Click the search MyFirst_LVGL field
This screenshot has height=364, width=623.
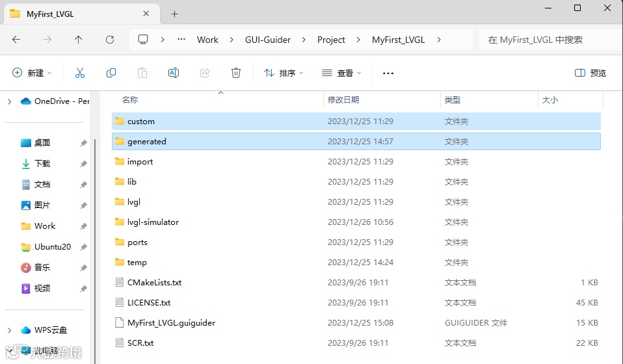[x=550, y=40]
